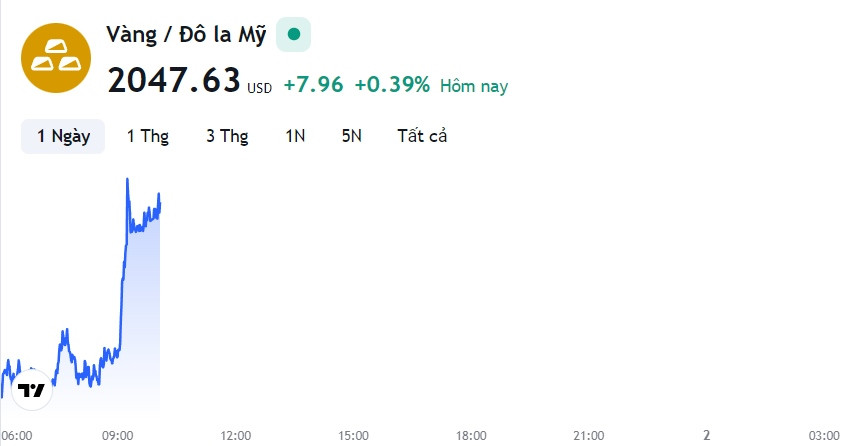The height and width of the screenshot is (446, 867).
Task: Click the green market status indicator
Action: [294, 34]
